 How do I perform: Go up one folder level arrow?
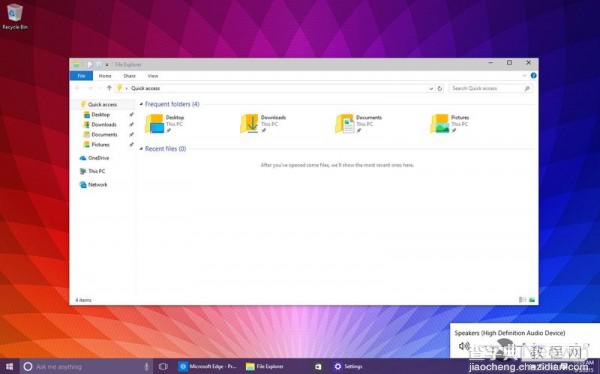pos(109,88)
